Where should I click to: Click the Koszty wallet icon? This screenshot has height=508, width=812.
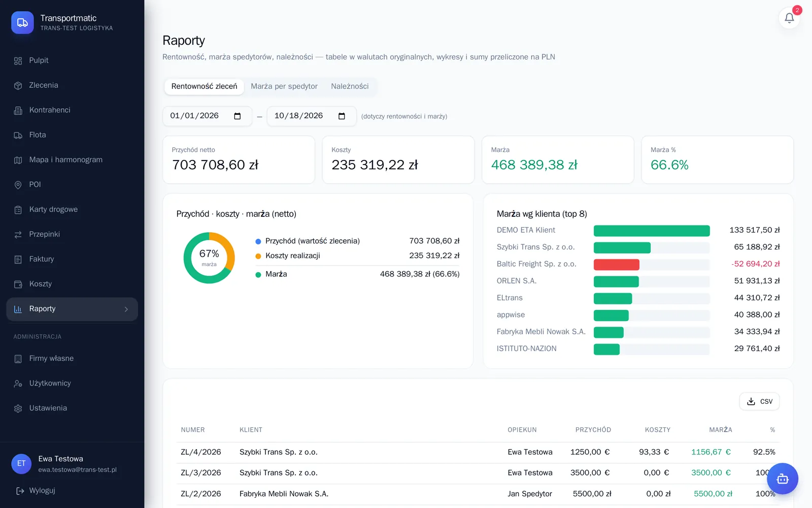(x=18, y=284)
